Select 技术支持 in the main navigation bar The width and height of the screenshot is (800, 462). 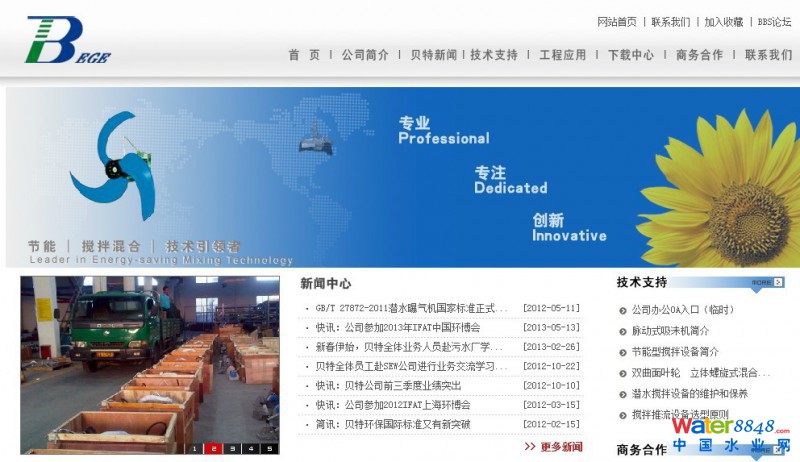(494, 55)
